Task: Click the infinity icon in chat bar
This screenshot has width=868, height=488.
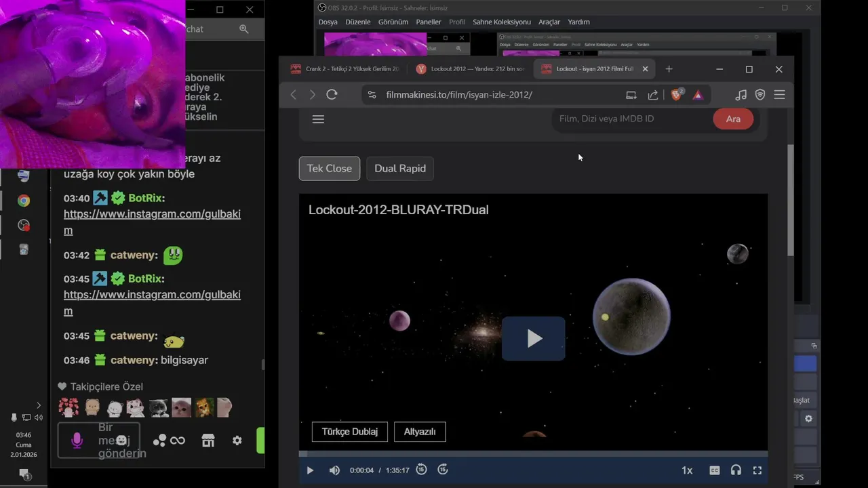Action: pos(178,441)
